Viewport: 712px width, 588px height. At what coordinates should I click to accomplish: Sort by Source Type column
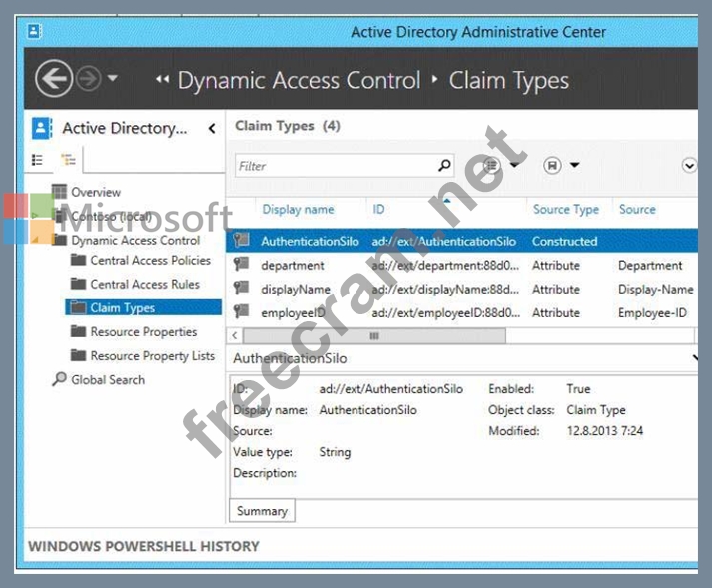566,209
